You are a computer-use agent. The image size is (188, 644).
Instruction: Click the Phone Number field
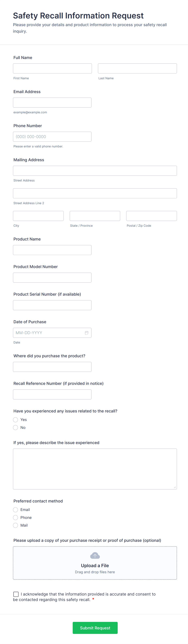52,136
